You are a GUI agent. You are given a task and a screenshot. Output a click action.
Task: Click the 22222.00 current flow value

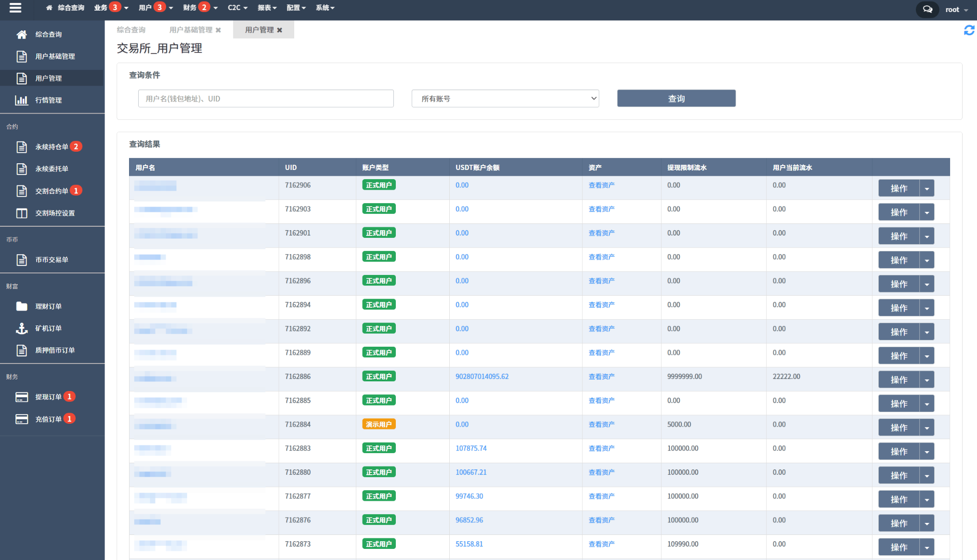[x=786, y=377]
